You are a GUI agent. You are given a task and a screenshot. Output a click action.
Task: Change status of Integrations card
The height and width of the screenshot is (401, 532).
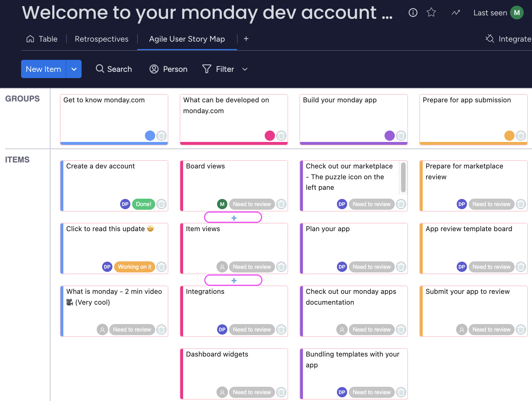pyautogui.click(x=252, y=329)
